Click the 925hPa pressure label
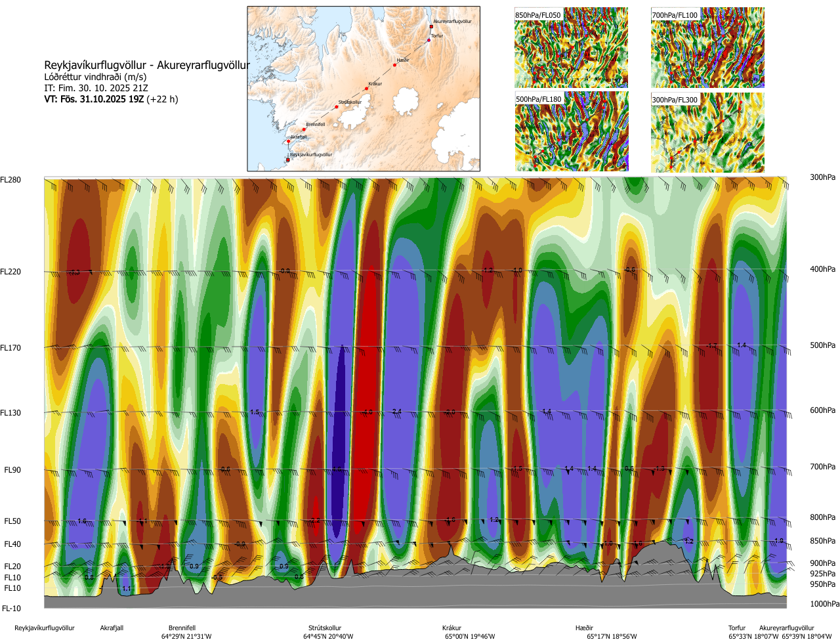Image resolution: width=840 pixels, height=644 pixels. pos(822,574)
